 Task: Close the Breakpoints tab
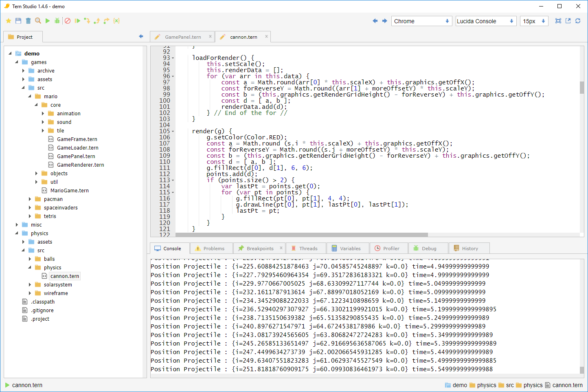pos(281,248)
